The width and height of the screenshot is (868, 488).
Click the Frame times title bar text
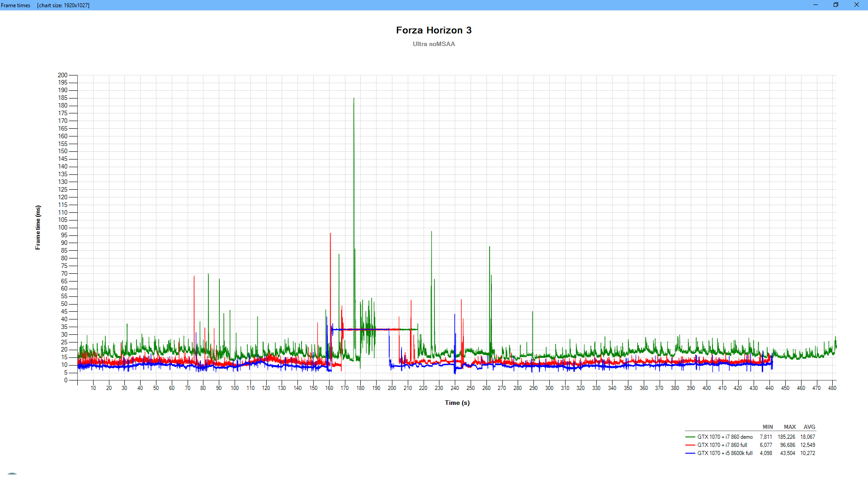pos(16,5)
